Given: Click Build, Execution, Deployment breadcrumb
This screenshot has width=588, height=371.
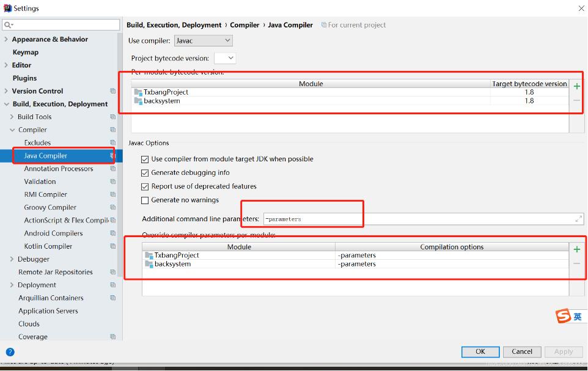Looking at the screenshot, I should [x=174, y=25].
